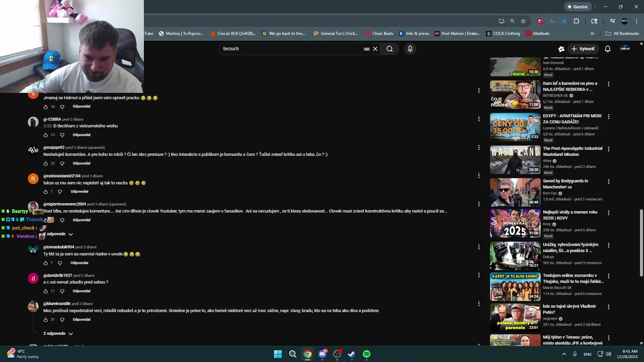Reply to @radovandaniel2104 comment
The height and width of the screenshot is (362, 644).
click(79, 192)
